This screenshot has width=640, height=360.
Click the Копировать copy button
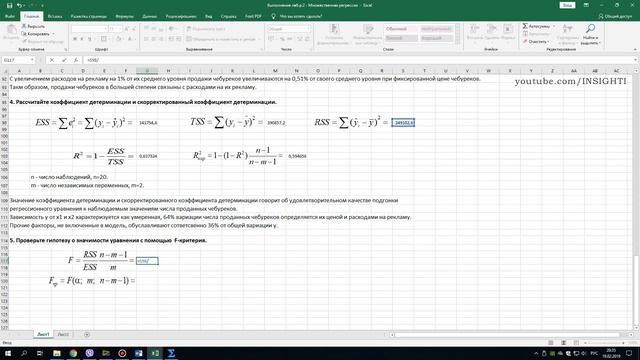click(36, 34)
